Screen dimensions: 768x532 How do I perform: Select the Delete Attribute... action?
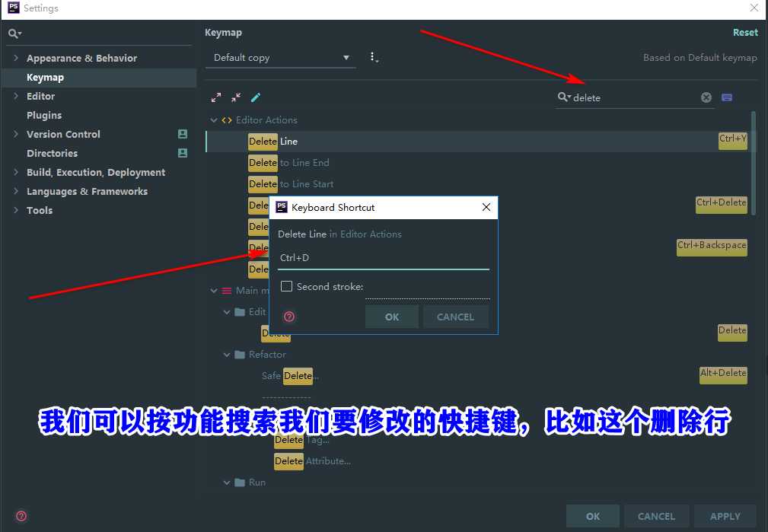click(313, 461)
